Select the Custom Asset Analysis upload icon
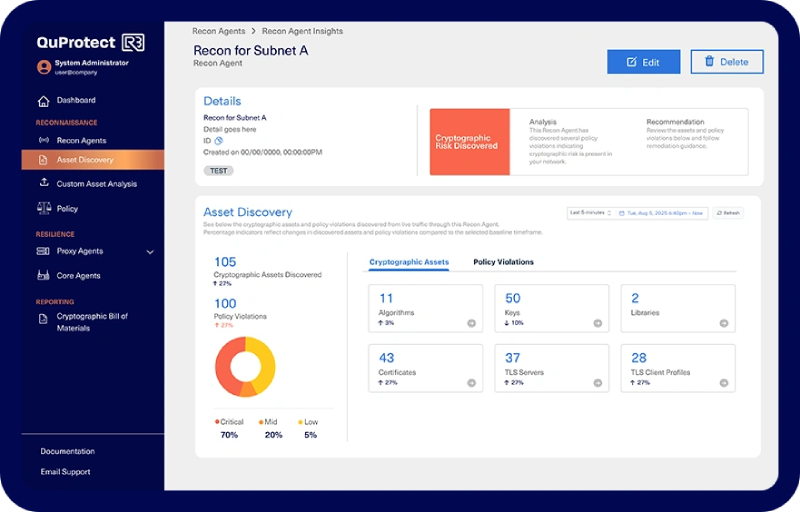 (43, 184)
